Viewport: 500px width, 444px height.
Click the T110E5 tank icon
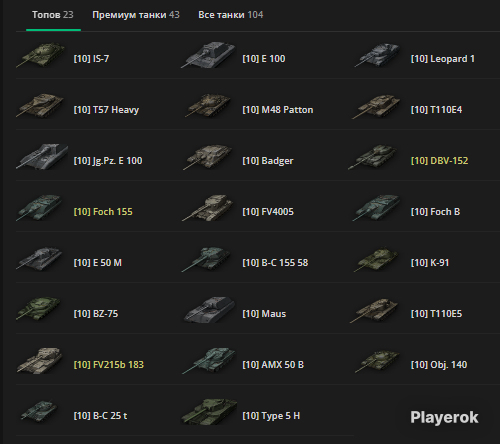[375, 311]
